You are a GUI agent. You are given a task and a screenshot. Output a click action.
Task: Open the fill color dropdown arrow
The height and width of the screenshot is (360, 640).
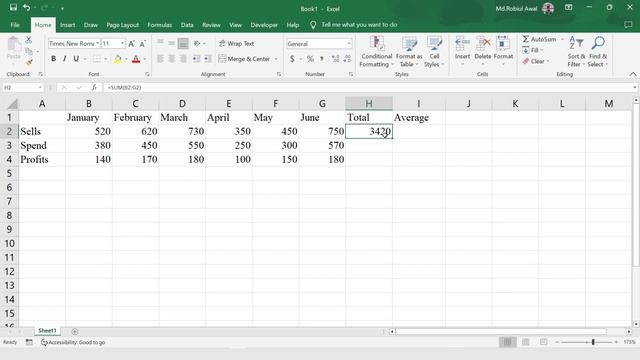[x=126, y=59]
